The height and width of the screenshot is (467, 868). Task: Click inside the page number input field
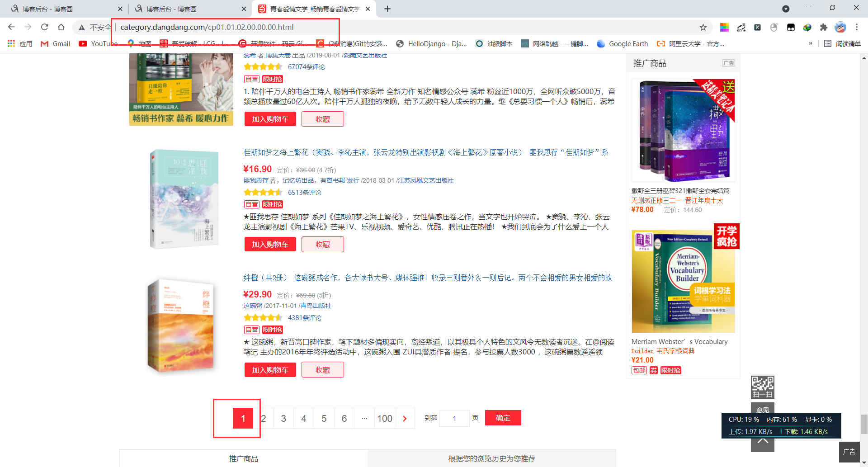[455, 418]
